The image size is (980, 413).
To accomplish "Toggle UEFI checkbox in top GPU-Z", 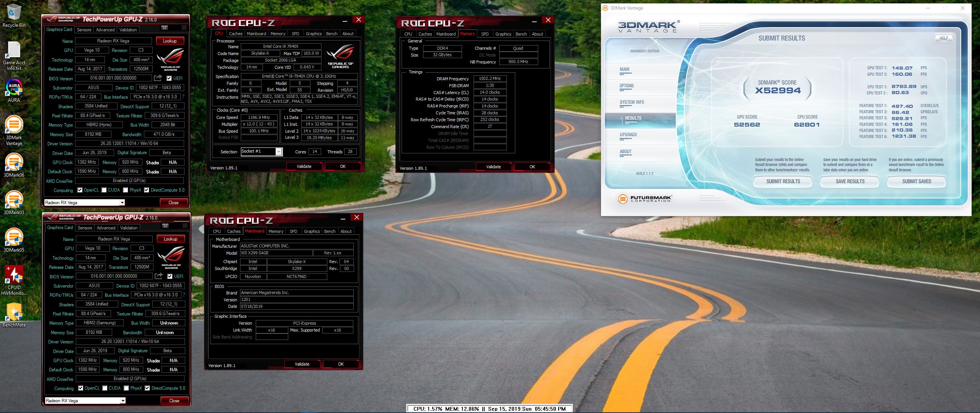I will click(x=169, y=78).
